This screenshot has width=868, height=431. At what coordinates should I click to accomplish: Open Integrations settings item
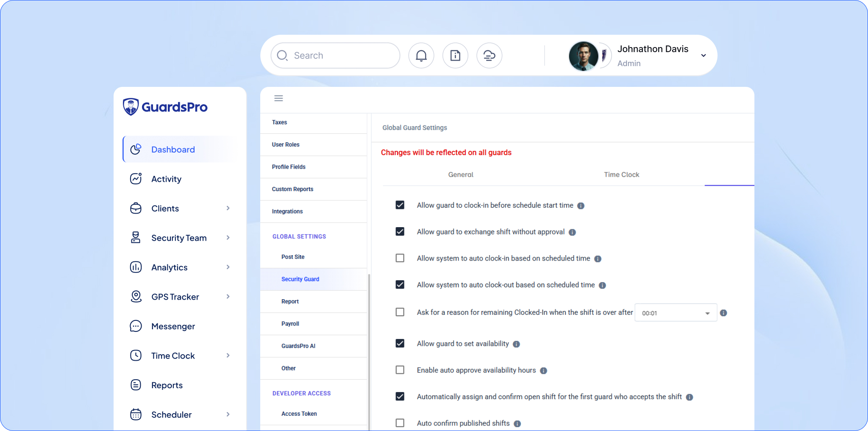(314, 211)
